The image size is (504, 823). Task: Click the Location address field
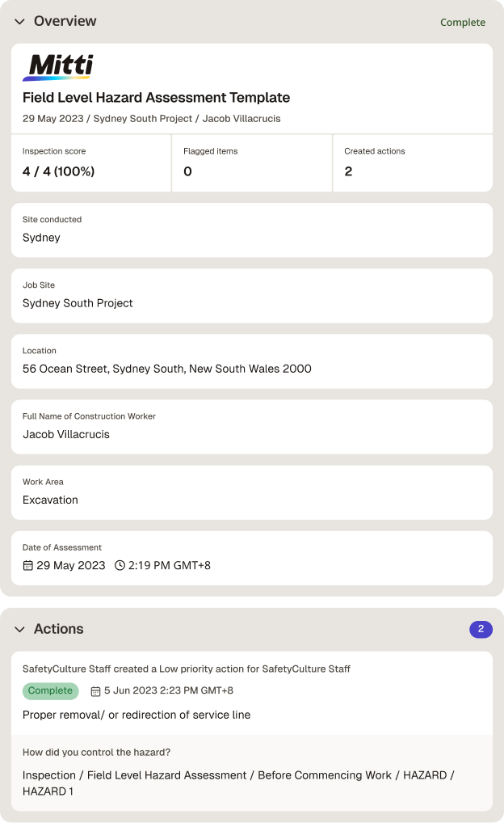[252, 361]
